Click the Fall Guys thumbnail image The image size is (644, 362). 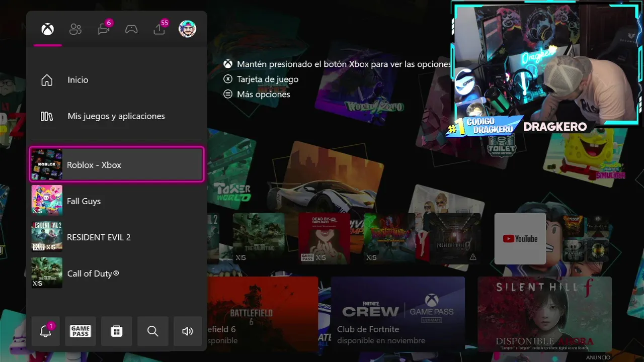coord(47,201)
